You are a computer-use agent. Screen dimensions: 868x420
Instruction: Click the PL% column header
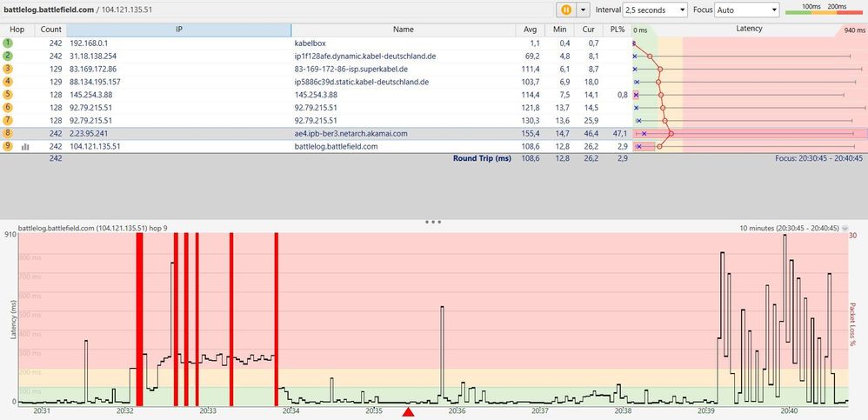617,30
